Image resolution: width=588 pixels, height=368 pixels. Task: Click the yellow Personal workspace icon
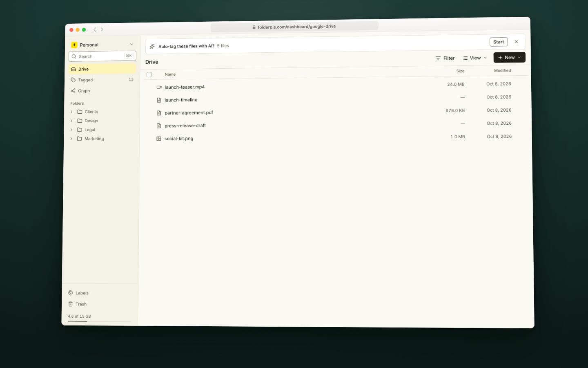(74, 45)
